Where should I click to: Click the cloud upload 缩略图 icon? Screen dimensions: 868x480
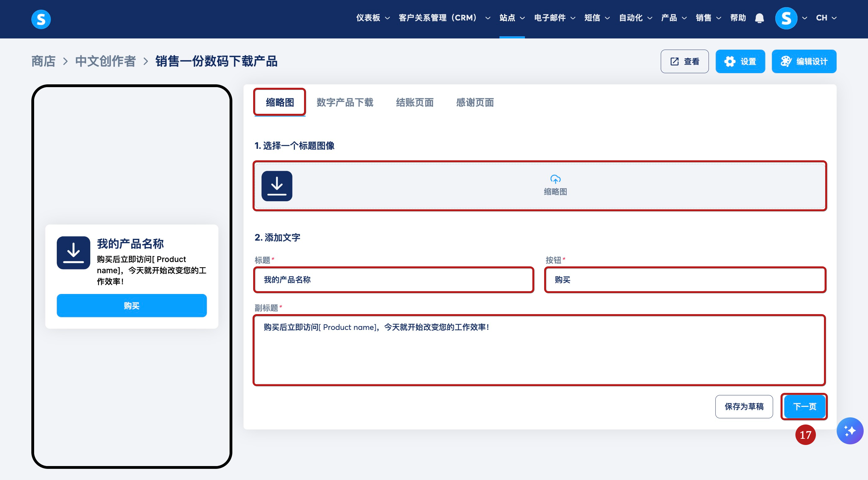555,179
